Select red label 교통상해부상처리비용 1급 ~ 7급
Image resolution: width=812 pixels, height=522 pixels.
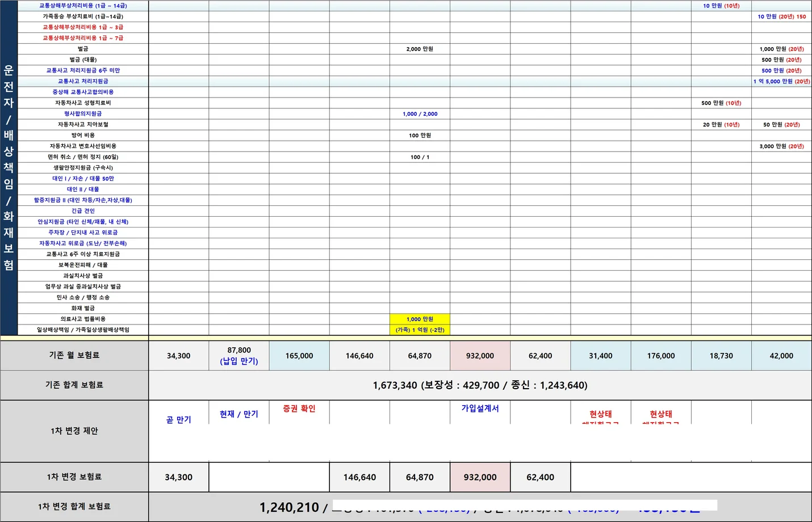pyautogui.click(x=83, y=38)
